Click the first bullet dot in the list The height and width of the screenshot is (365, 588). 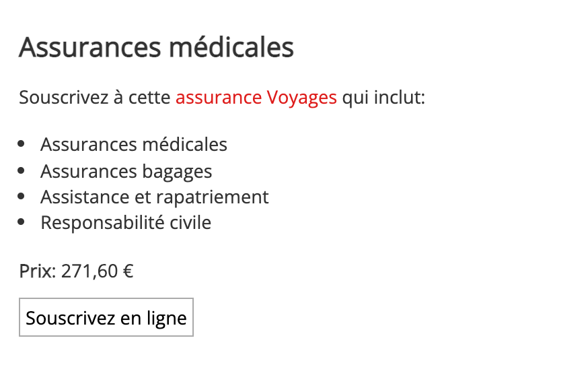[22, 144]
